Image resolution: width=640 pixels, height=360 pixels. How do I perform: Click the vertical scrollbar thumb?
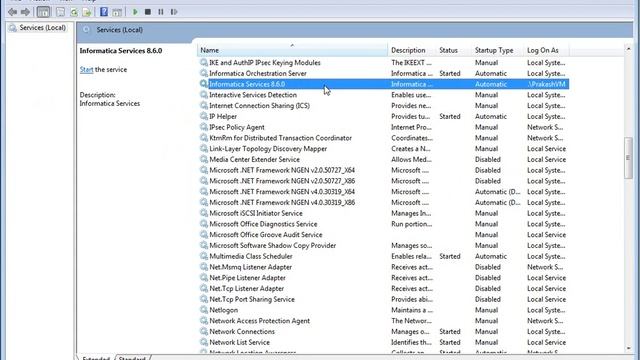click(x=628, y=158)
